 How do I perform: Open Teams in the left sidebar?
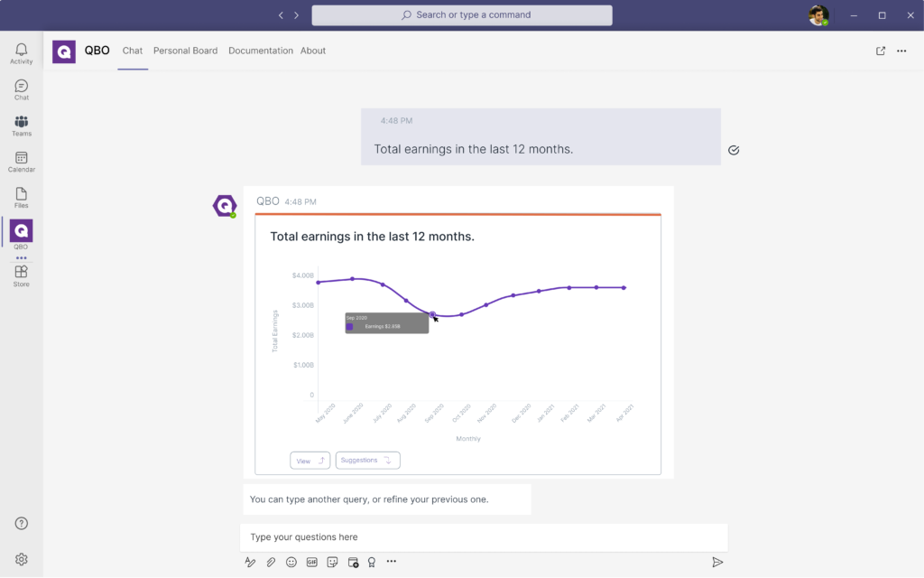(x=21, y=125)
